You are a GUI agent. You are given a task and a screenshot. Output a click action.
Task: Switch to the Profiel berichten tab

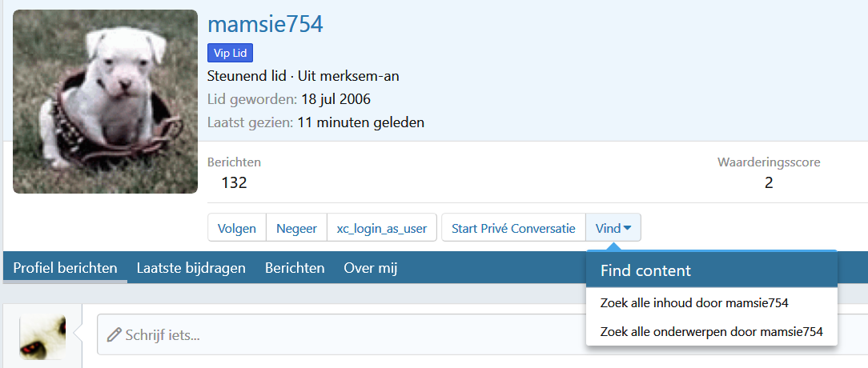[65, 268]
